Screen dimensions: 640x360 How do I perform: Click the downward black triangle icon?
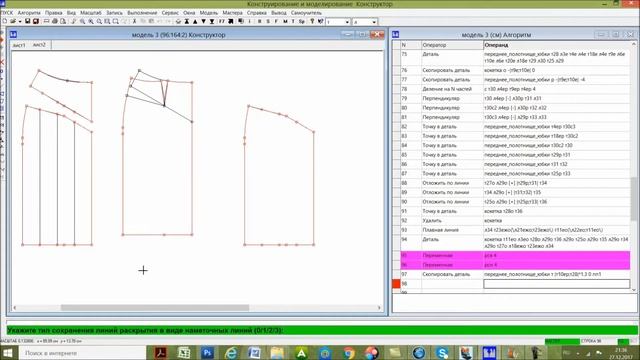click(x=204, y=21)
